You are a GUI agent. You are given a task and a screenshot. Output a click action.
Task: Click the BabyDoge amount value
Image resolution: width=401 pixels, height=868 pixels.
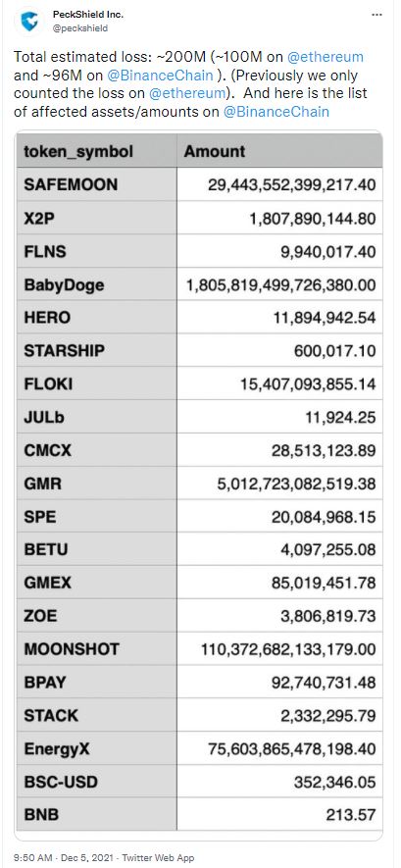279,285
